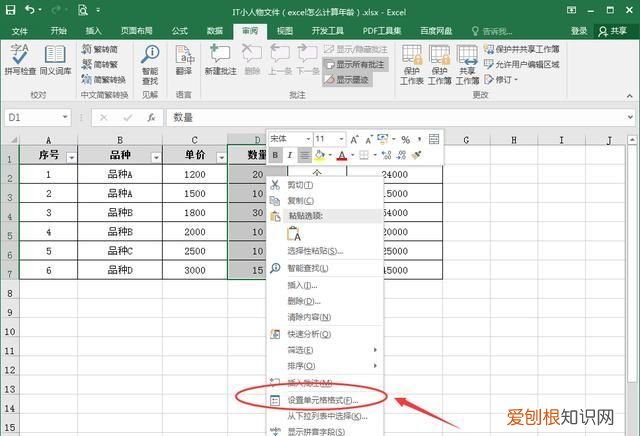Toggle center alignment in mini toolbar

point(304,155)
